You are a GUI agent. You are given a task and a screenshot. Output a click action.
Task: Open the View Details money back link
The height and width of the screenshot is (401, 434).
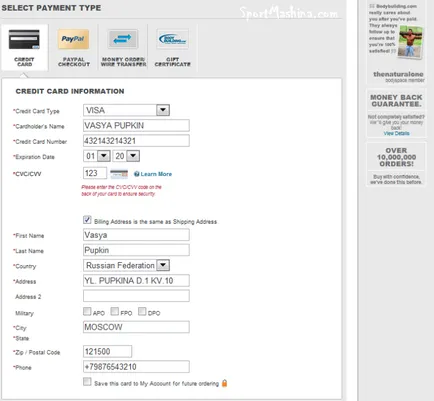click(396, 133)
